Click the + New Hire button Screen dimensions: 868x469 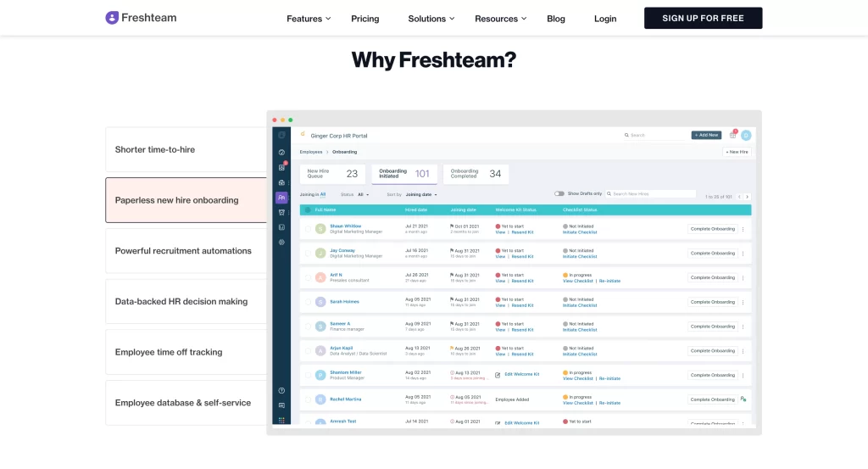click(x=737, y=152)
